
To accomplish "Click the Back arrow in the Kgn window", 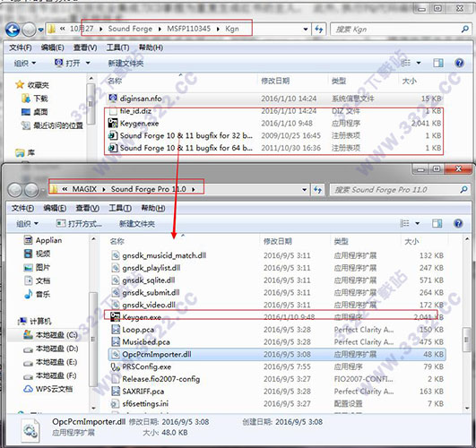I will [13, 30].
